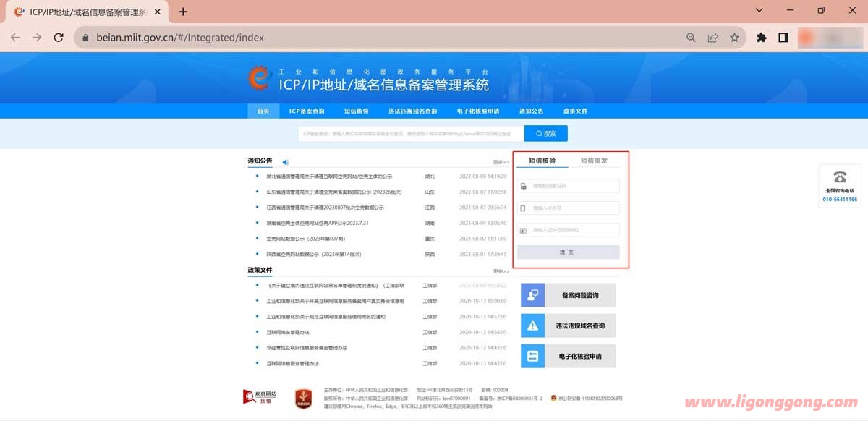Switch to the 短信重发 panel tab

pos(594,161)
